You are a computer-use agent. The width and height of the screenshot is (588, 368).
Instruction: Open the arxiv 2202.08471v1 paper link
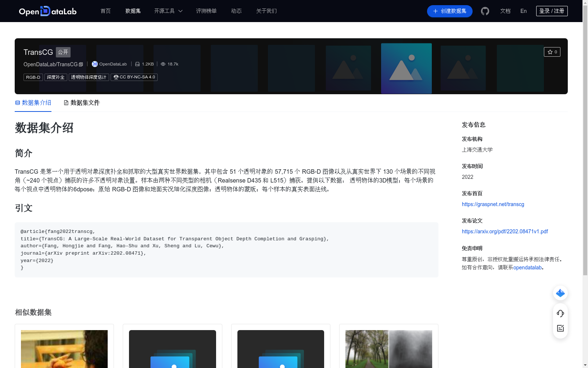tap(505, 231)
